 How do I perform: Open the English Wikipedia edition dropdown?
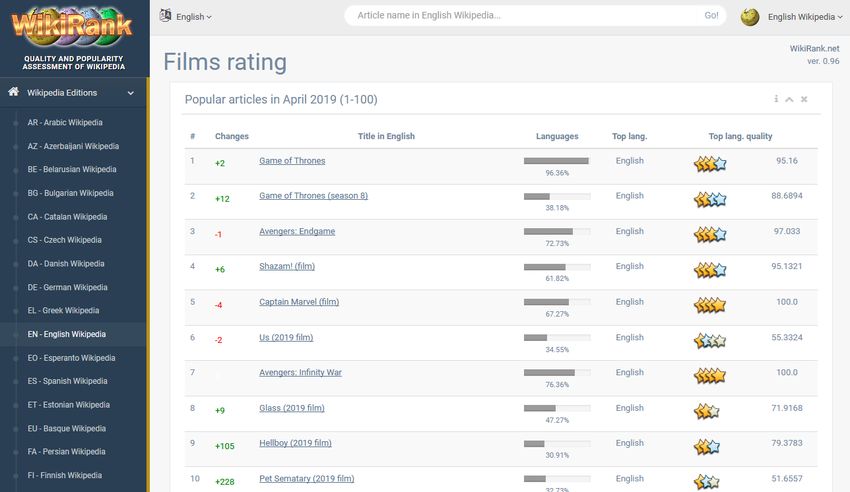[x=805, y=17]
